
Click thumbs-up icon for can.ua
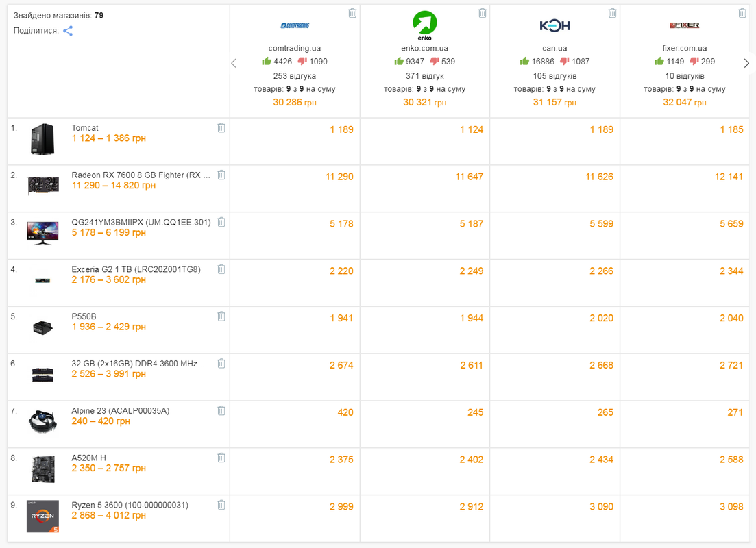coord(524,61)
